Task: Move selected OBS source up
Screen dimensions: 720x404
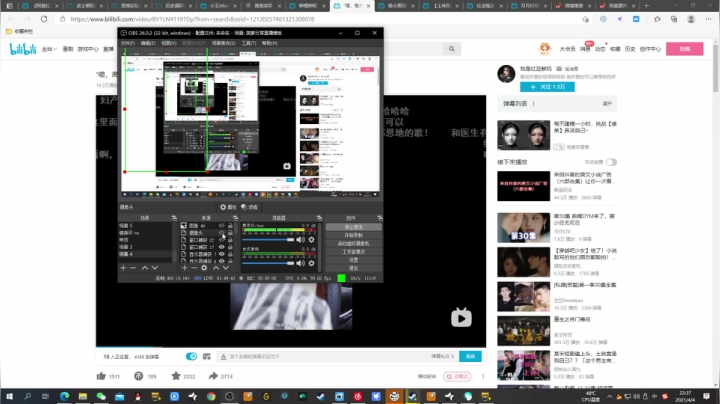Action: click(216, 268)
